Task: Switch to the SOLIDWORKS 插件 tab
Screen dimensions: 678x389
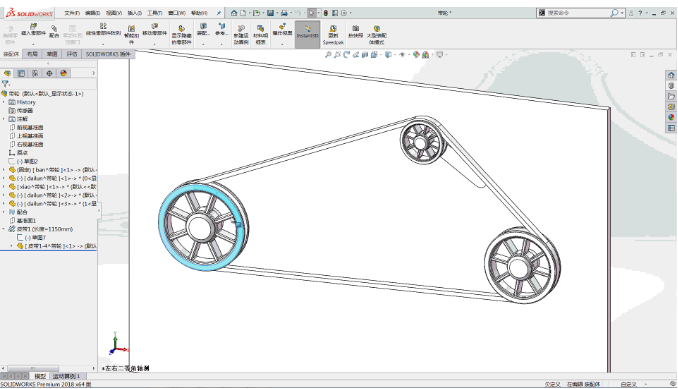Action: (108, 54)
